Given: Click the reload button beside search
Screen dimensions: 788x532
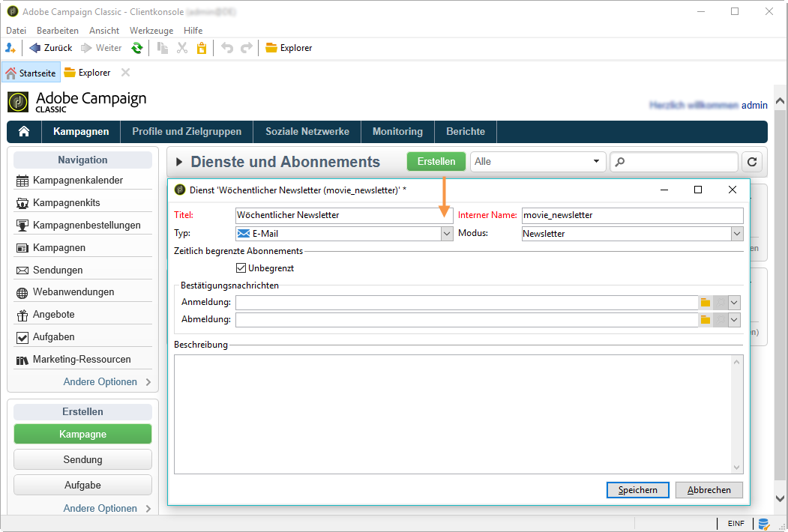Looking at the screenshot, I should [x=752, y=162].
